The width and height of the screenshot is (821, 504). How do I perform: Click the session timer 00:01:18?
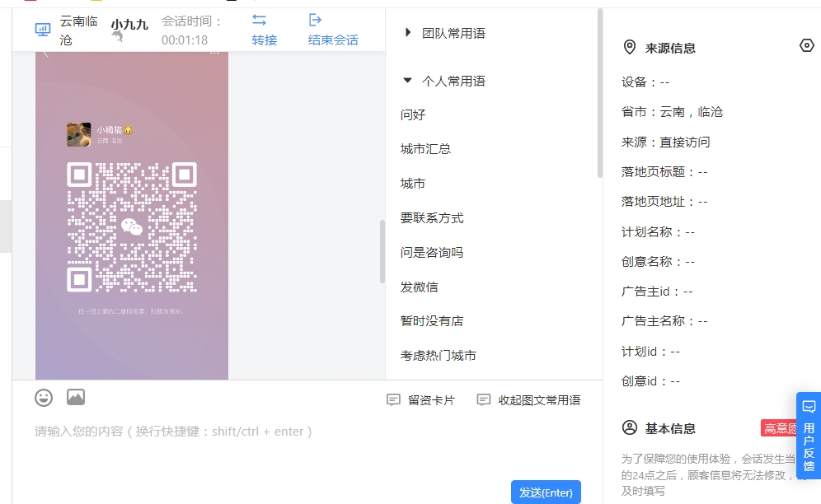[185, 40]
